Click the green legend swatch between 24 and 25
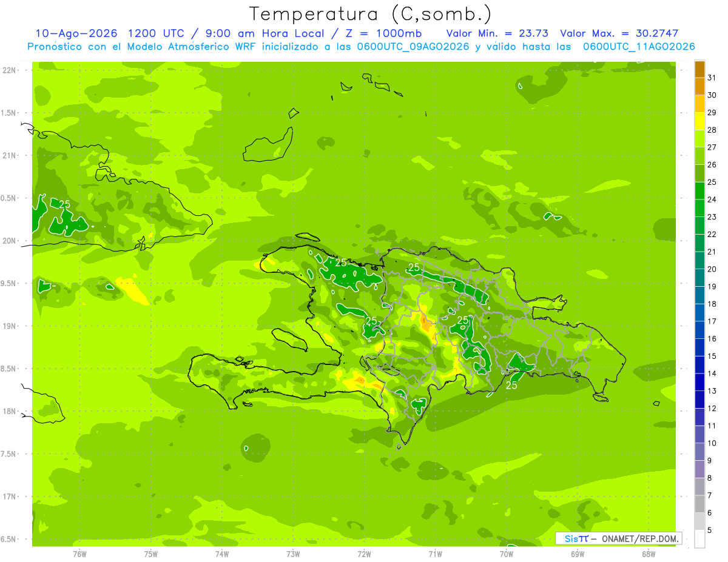The image size is (728, 562). [x=699, y=191]
